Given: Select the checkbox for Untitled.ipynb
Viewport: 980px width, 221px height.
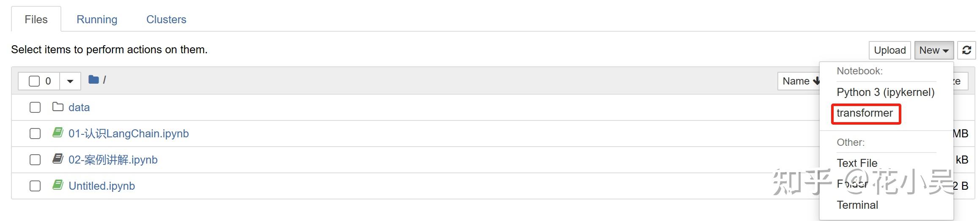Looking at the screenshot, I should coord(35,186).
